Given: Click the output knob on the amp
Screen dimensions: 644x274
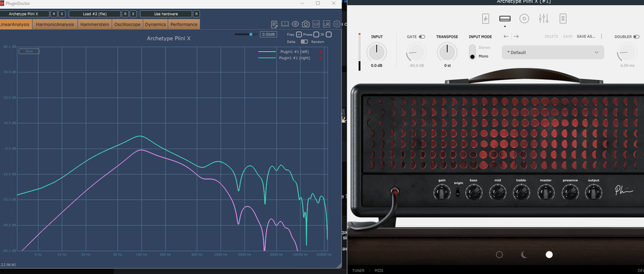Looking at the screenshot, I should click(594, 192).
